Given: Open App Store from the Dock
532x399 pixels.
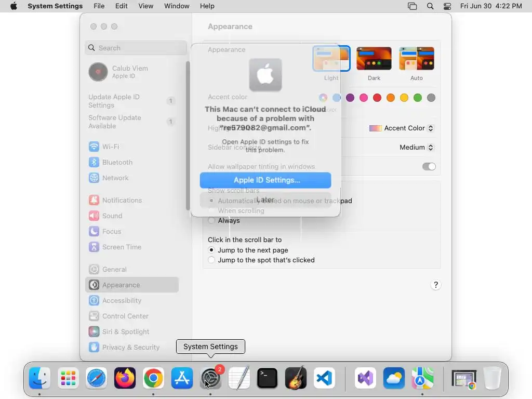Looking at the screenshot, I should [182, 378].
